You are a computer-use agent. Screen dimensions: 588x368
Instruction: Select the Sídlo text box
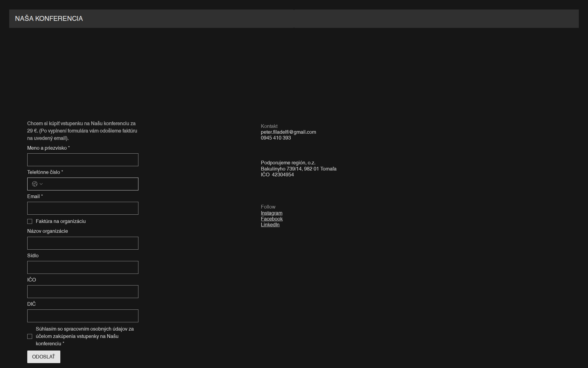[x=83, y=267]
